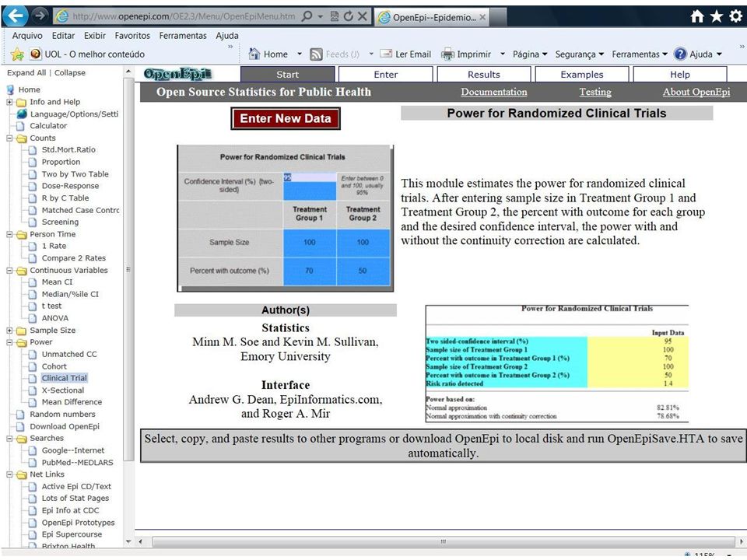Open the Favoritos menu
Viewport: 747px width, 560px height.
coord(132,36)
